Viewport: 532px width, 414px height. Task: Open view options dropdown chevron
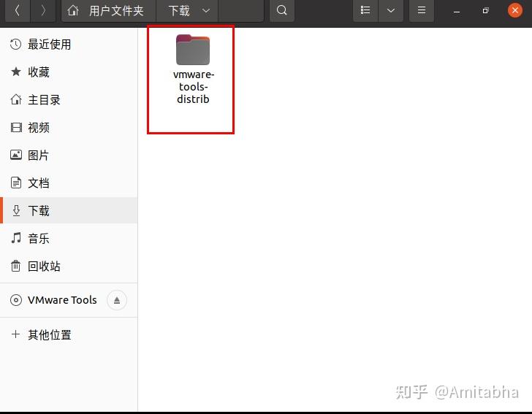pyautogui.click(x=391, y=10)
